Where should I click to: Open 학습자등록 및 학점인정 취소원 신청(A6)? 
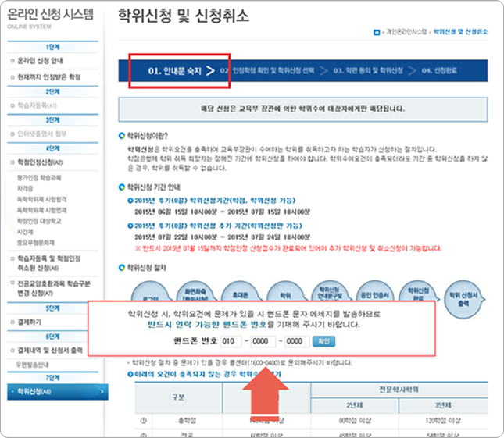coord(48,263)
